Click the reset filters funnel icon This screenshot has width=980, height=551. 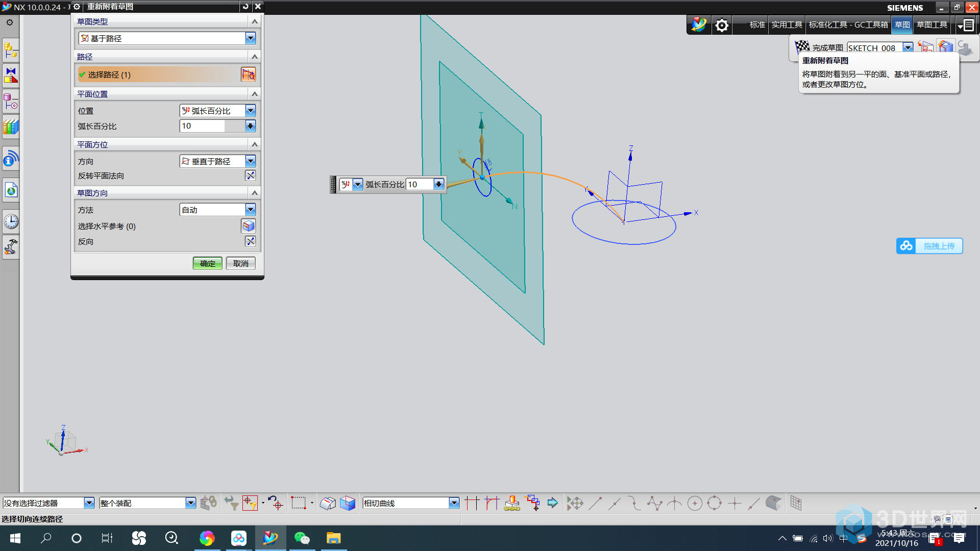pyautogui.click(x=231, y=503)
